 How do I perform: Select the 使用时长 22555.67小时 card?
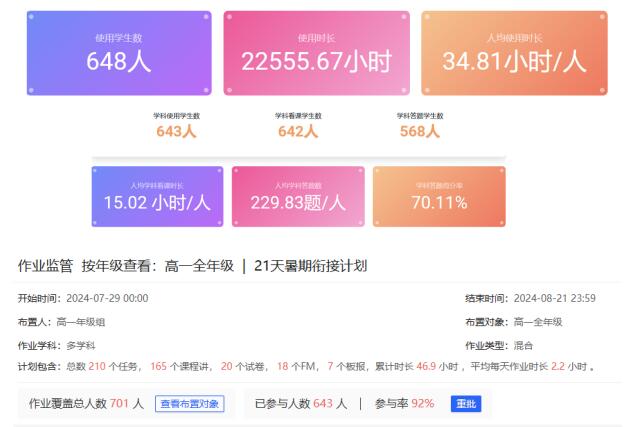coord(316,53)
